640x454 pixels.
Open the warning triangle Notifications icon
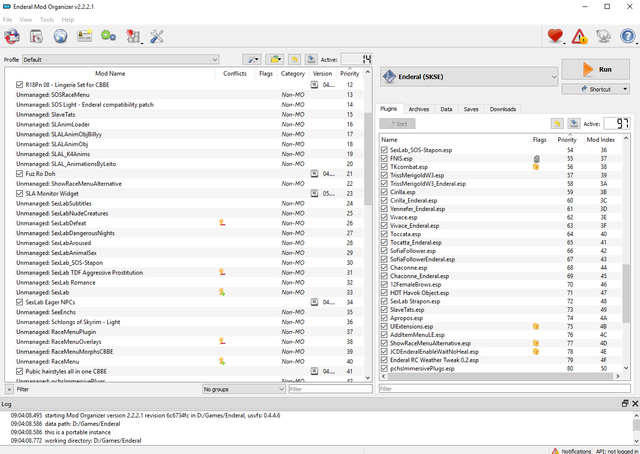[580, 37]
